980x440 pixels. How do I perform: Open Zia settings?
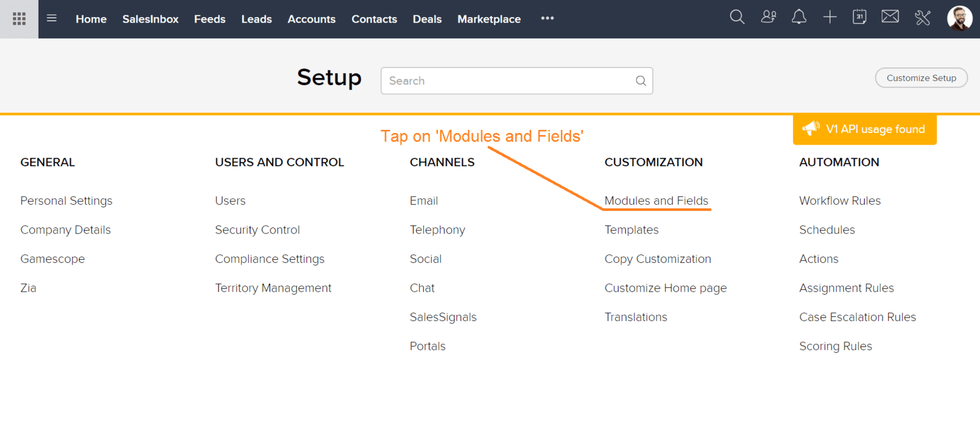click(x=28, y=288)
